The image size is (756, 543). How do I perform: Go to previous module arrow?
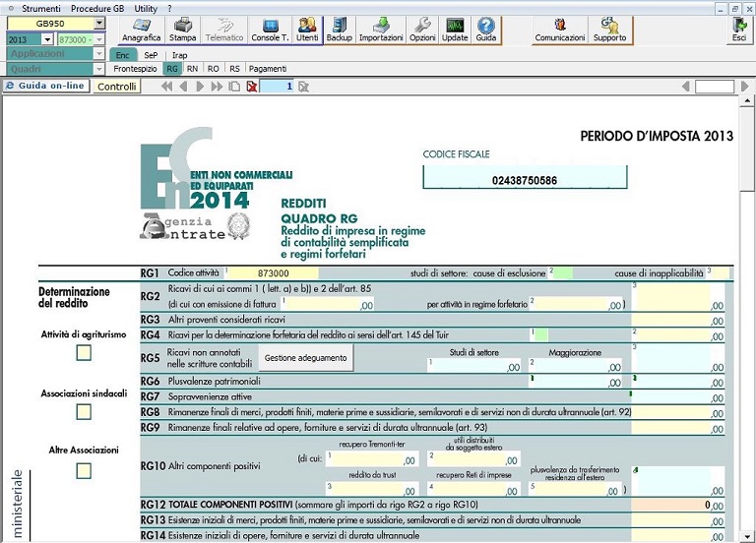point(183,87)
